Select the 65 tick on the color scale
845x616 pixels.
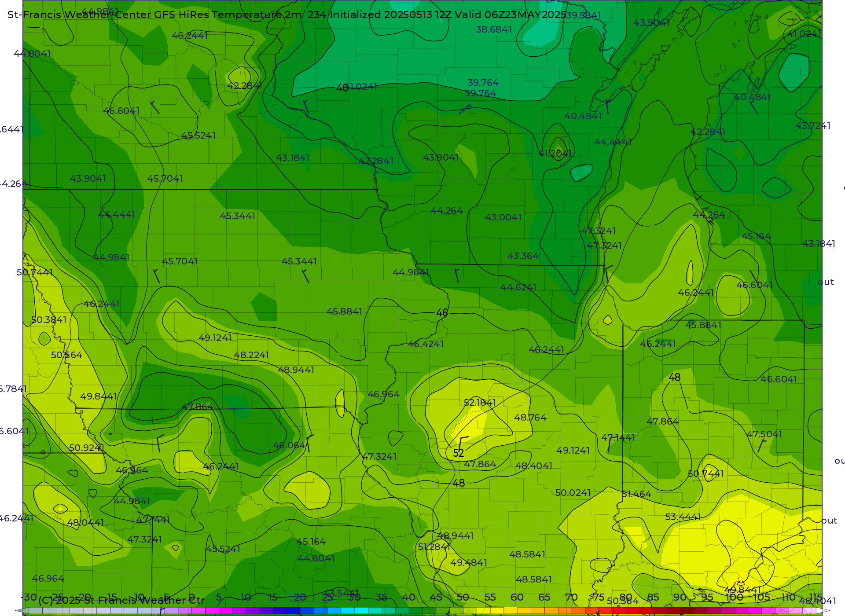(x=544, y=598)
